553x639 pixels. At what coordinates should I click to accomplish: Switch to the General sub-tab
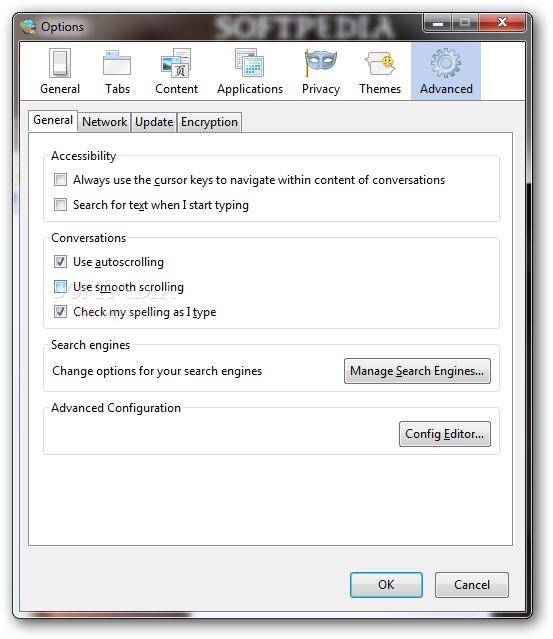(x=53, y=121)
